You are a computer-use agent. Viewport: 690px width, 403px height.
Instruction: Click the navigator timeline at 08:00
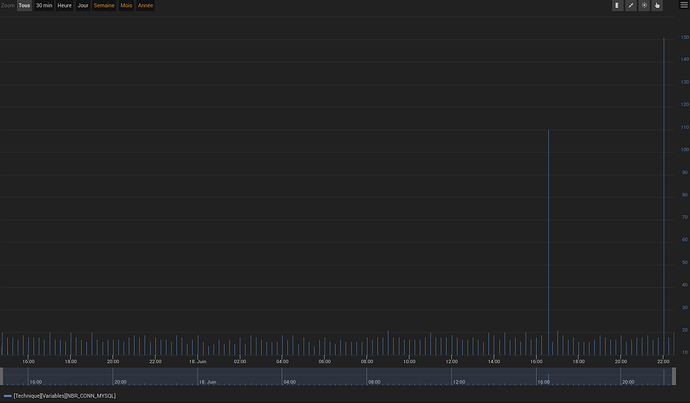point(374,382)
